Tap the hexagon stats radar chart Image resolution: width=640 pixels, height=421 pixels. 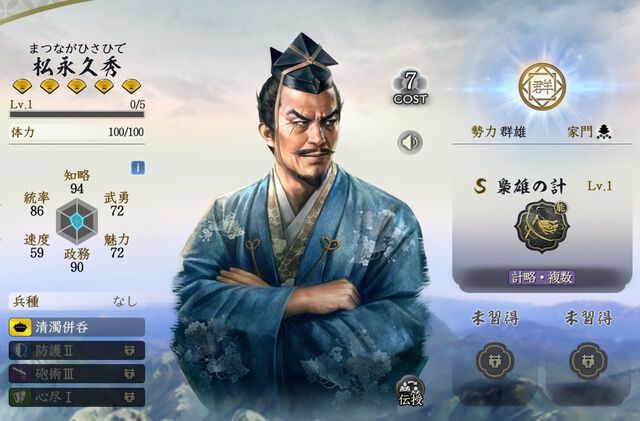pyautogui.click(x=76, y=221)
